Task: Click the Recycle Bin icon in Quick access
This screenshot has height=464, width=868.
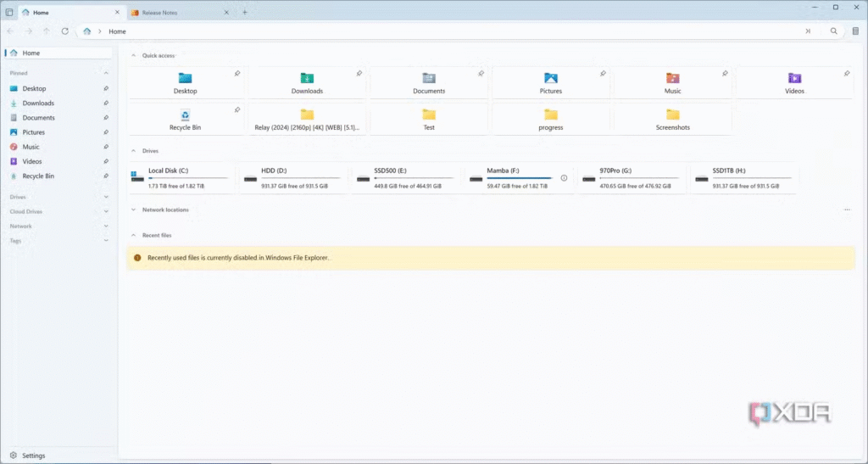Action: [185, 115]
